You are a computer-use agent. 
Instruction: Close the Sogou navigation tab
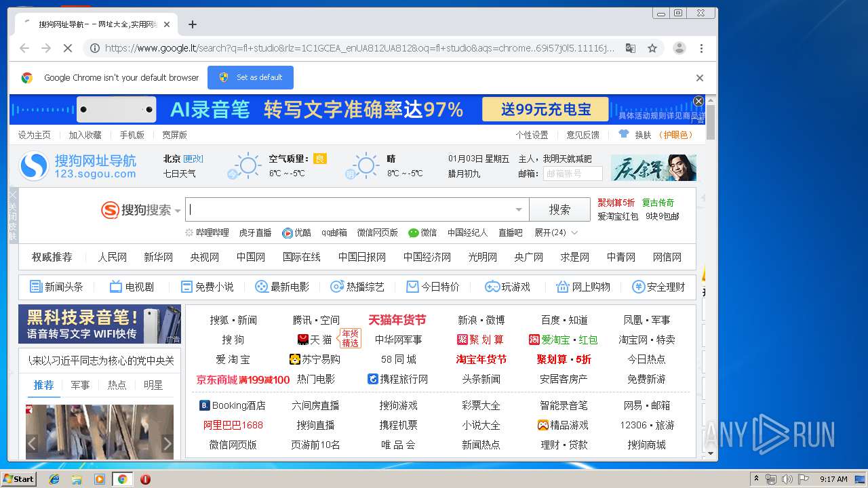167,24
